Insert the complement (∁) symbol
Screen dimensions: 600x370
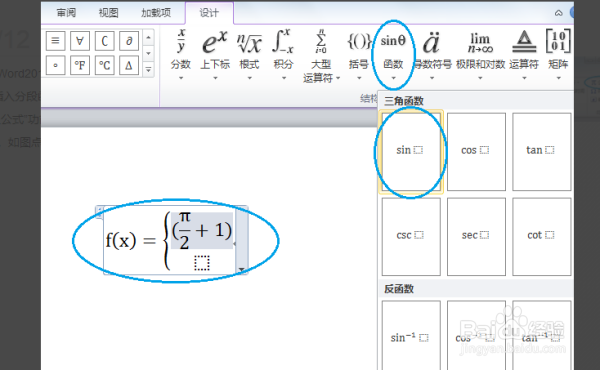pos(104,41)
